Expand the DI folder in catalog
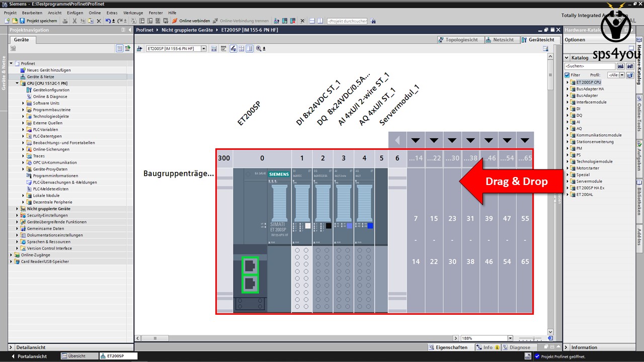644x362 pixels. tap(568, 109)
